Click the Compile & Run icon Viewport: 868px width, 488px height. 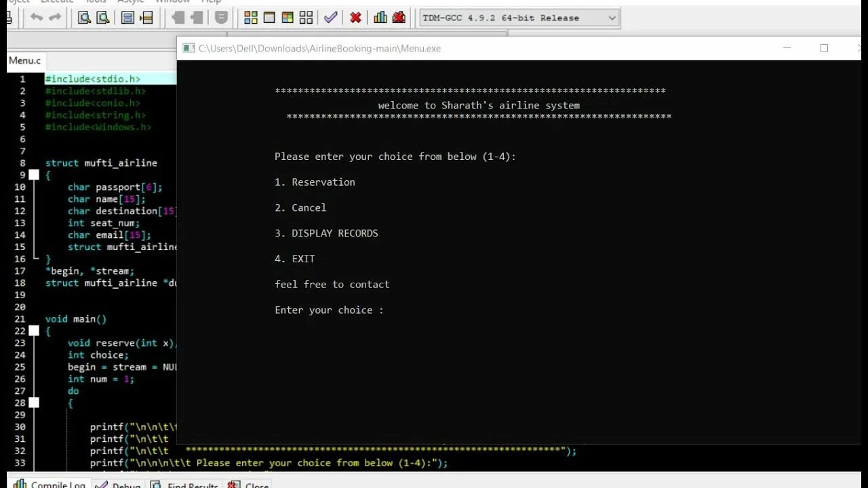(x=288, y=18)
